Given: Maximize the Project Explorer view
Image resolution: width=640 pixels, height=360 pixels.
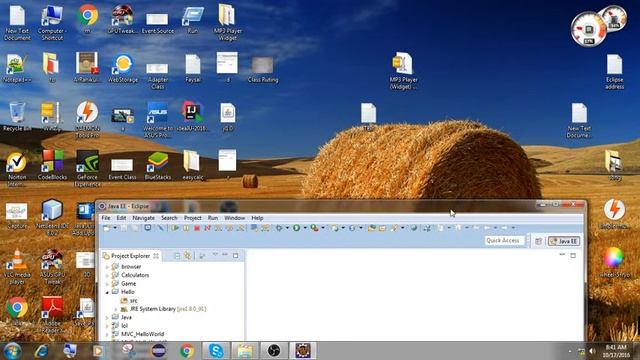Looking at the screenshot, I should [236, 256].
